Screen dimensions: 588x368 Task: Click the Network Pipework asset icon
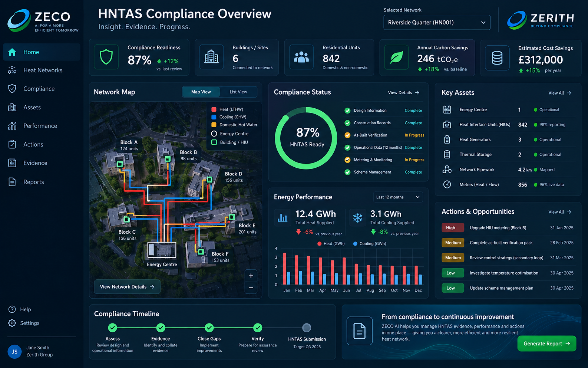[x=447, y=170]
